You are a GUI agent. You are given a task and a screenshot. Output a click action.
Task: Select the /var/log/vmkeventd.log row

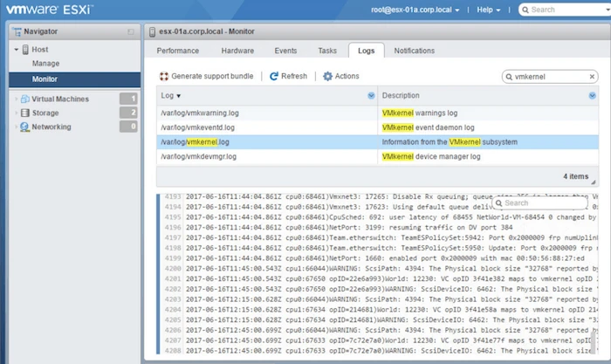(378, 127)
